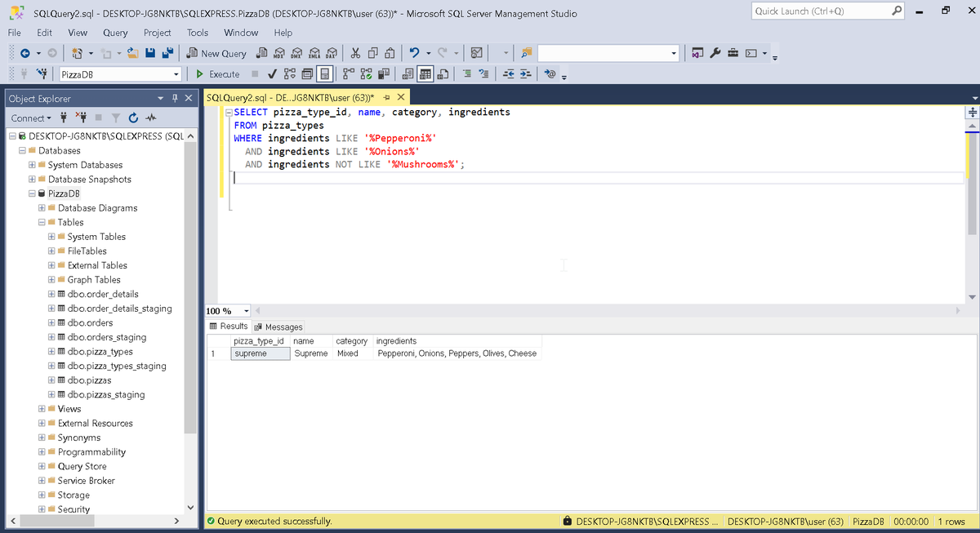Click the Undo arrow icon

tap(415, 53)
